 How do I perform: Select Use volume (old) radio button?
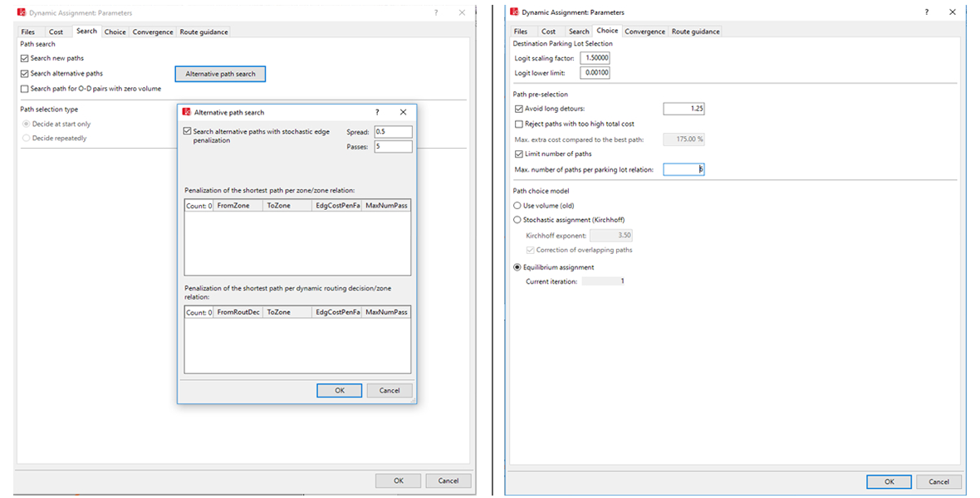(517, 206)
